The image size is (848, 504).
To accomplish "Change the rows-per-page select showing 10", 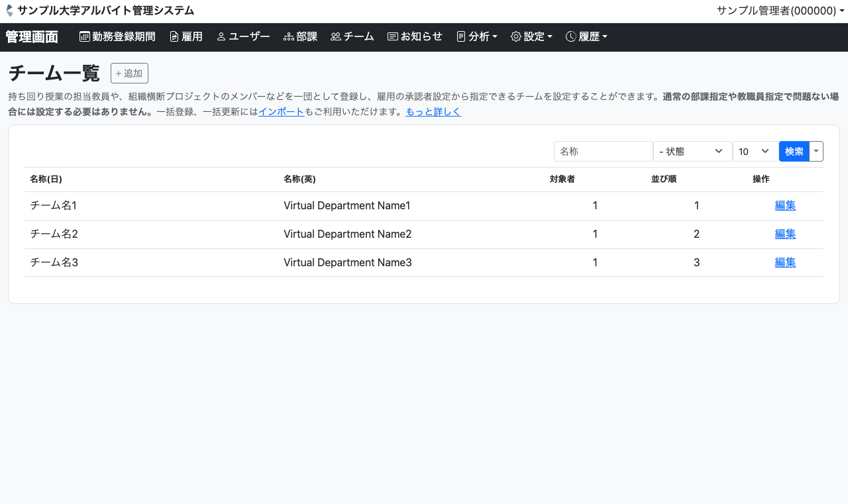I will [755, 152].
